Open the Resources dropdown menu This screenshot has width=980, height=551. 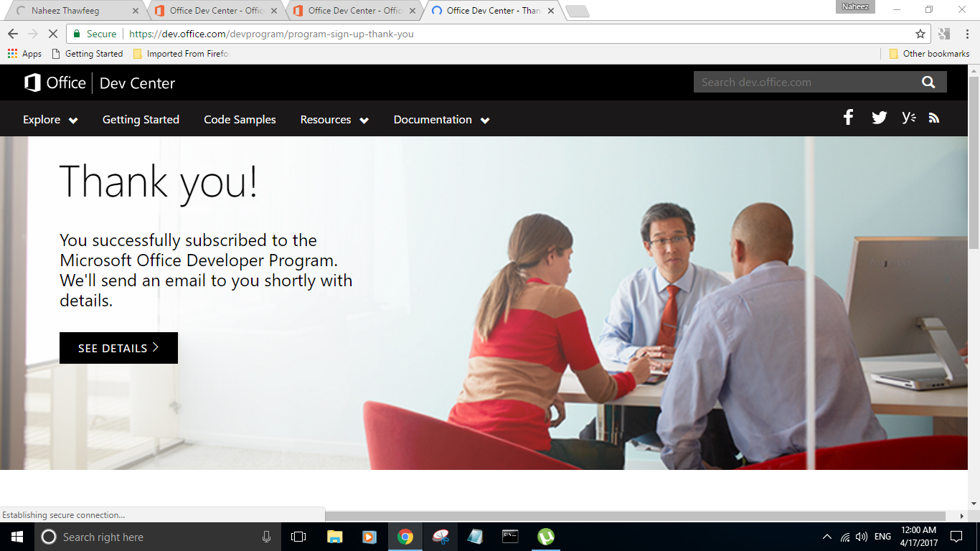[x=334, y=120]
